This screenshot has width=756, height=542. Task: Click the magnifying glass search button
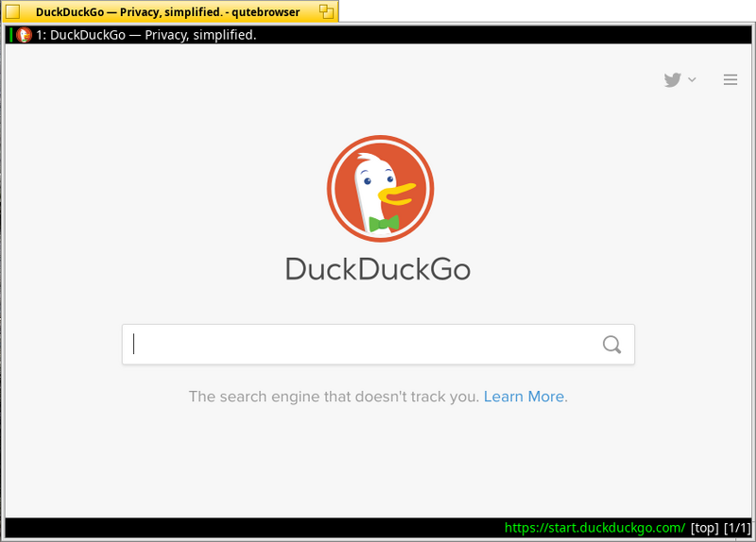611,345
